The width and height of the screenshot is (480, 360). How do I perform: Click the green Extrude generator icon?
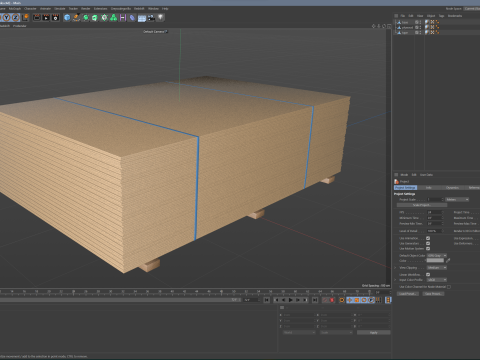pyautogui.click(x=95, y=17)
